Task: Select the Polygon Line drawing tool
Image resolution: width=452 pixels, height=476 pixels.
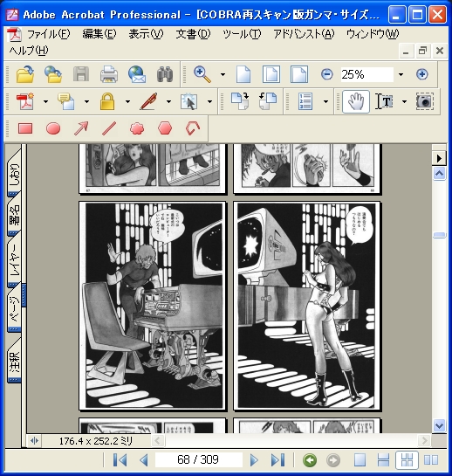Action: pos(193,128)
